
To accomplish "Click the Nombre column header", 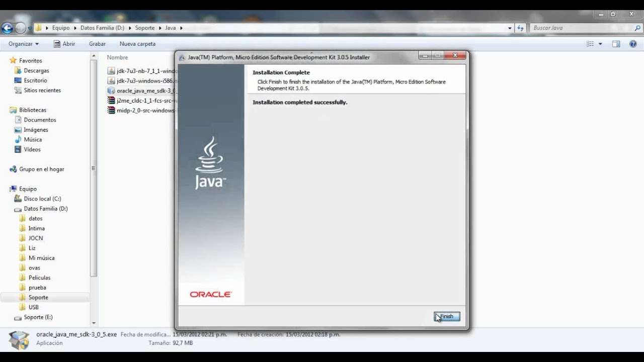I will point(117,57).
